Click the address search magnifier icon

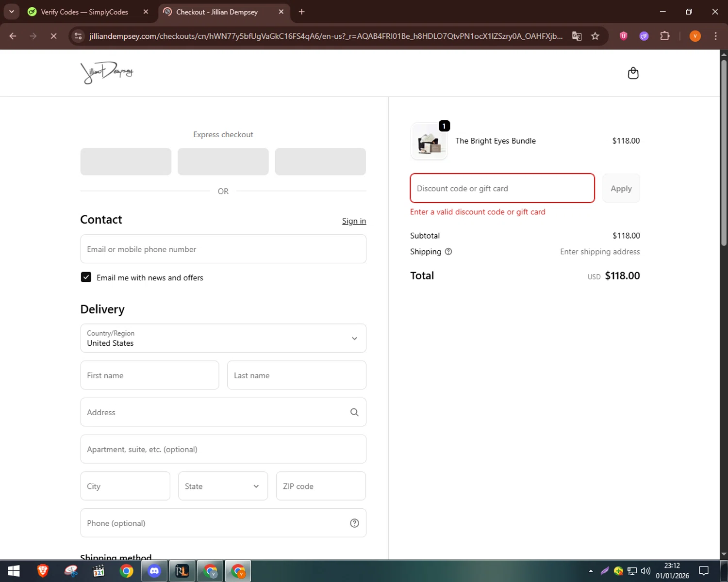pos(354,412)
